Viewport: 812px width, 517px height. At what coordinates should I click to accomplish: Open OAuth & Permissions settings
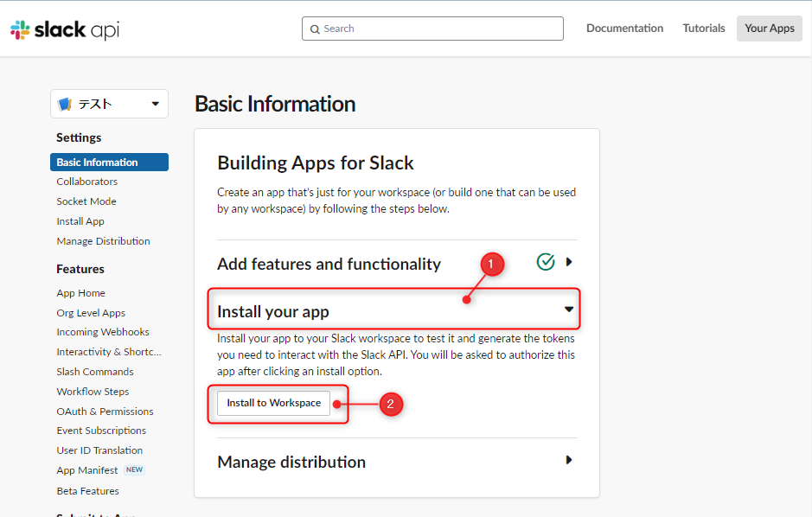(104, 411)
